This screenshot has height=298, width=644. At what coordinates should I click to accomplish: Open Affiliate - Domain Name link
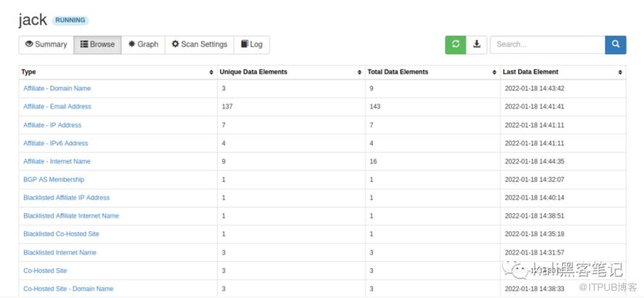57,88
